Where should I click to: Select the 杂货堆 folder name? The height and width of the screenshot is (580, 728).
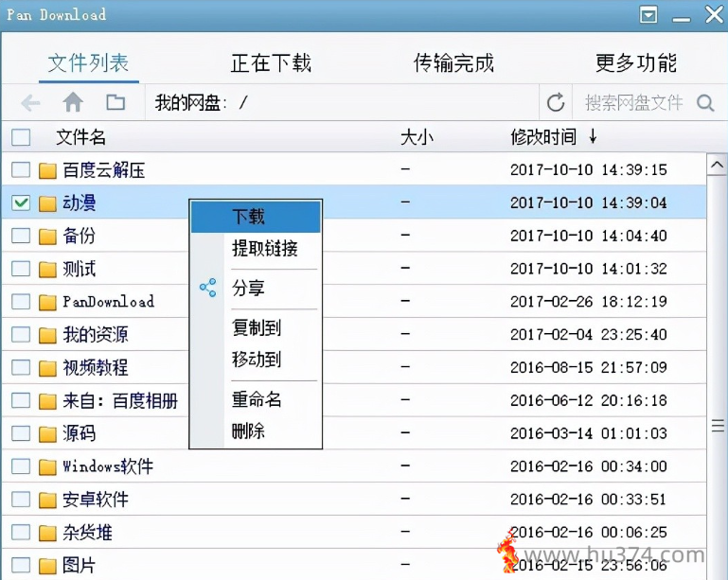pyautogui.click(x=88, y=533)
